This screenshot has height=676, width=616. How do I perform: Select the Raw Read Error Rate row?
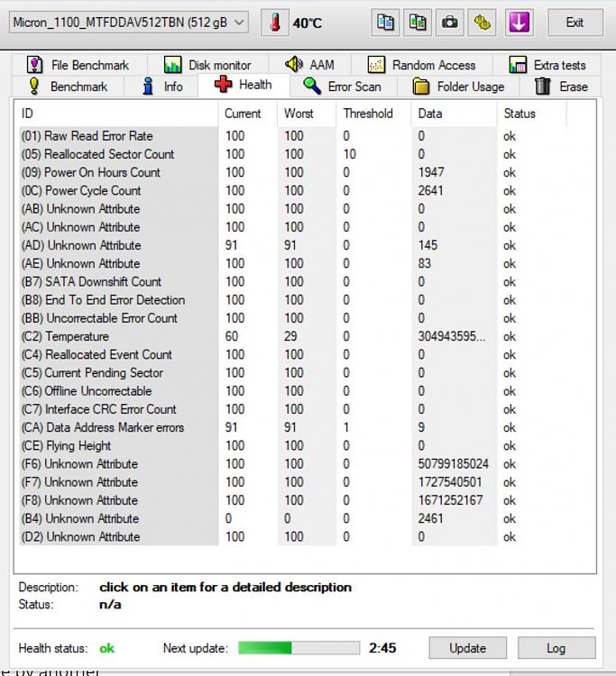point(292,136)
